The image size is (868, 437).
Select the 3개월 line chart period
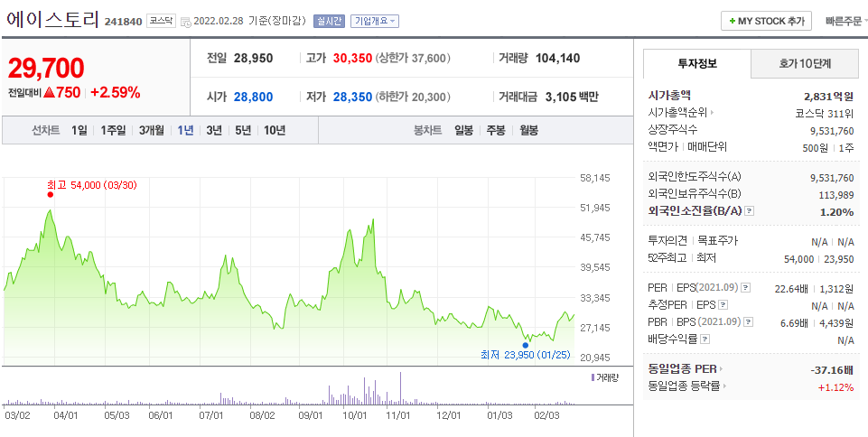pos(151,131)
